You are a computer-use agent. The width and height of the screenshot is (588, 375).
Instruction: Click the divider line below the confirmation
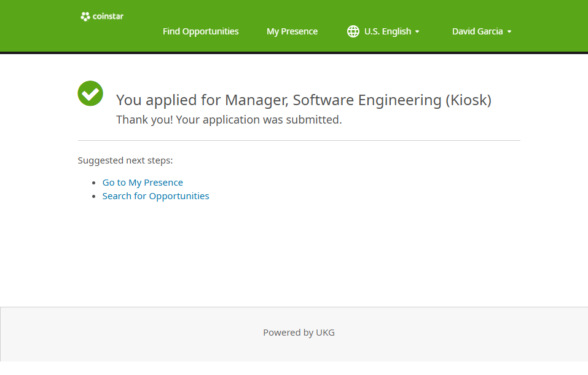299,141
